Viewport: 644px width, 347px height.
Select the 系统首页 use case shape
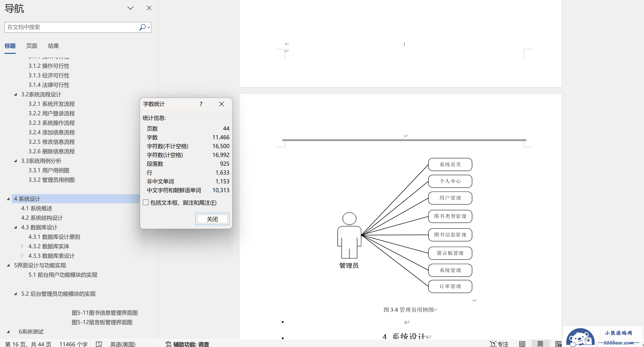pyautogui.click(x=450, y=164)
